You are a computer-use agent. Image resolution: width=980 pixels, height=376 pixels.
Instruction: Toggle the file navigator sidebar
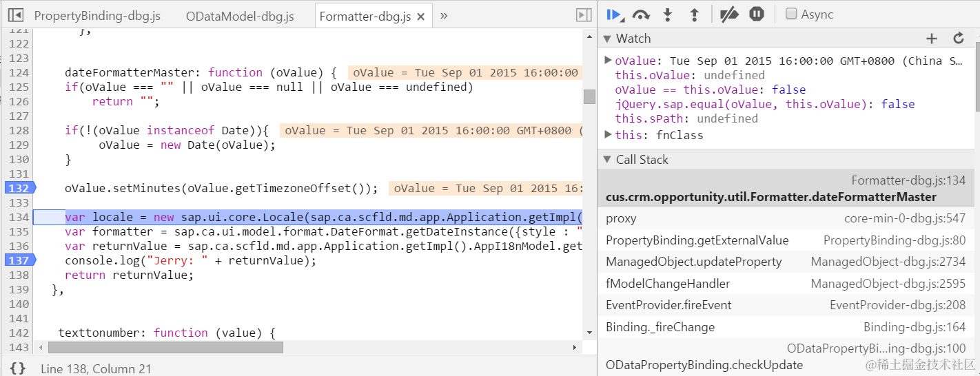pos(16,14)
